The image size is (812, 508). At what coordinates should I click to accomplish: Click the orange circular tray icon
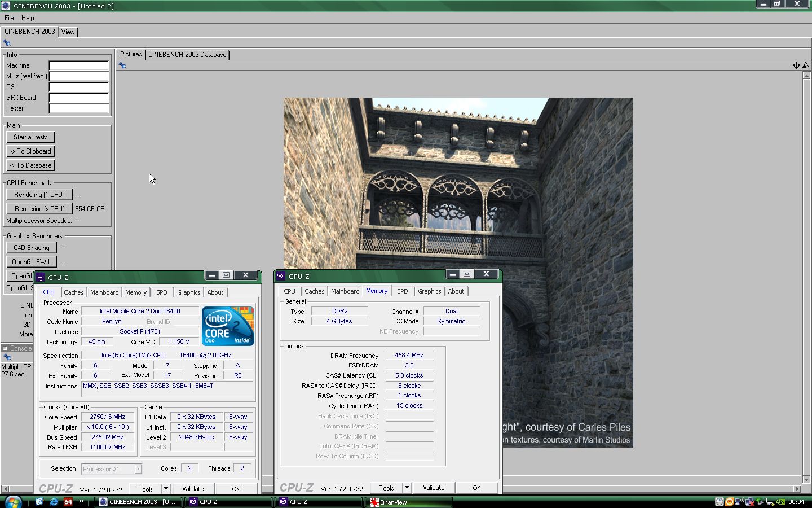pyautogui.click(x=729, y=501)
